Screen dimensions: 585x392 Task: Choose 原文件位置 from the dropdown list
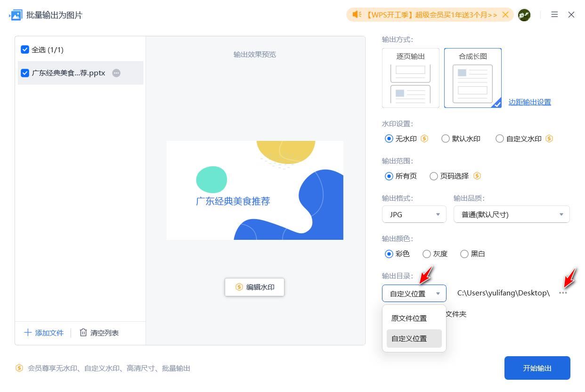coord(414,318)
